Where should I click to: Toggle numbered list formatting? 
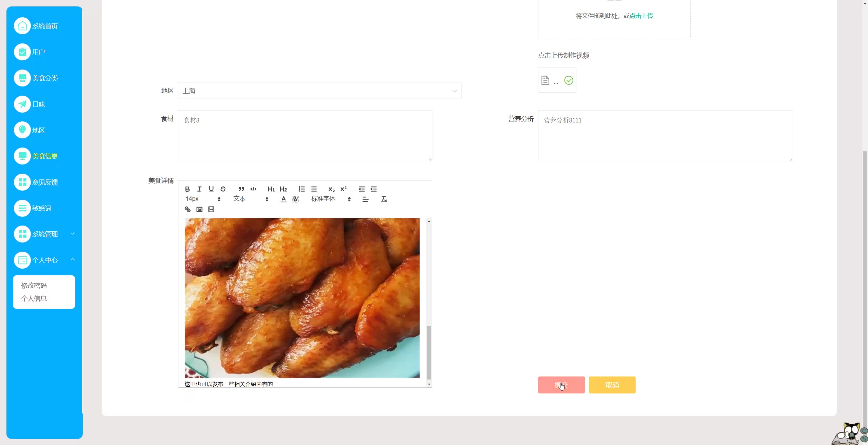[x=301, y=189]
